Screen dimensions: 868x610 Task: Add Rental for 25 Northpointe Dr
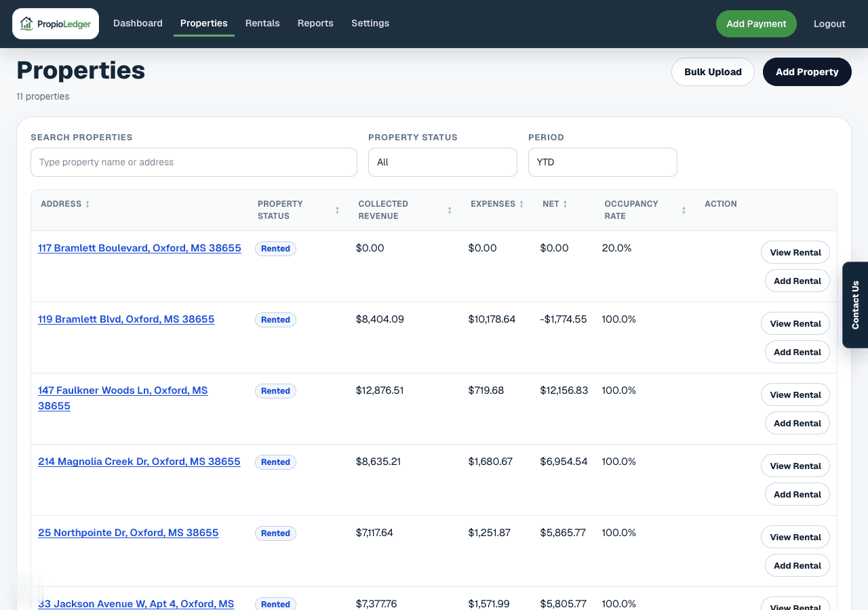coord(797,565)
